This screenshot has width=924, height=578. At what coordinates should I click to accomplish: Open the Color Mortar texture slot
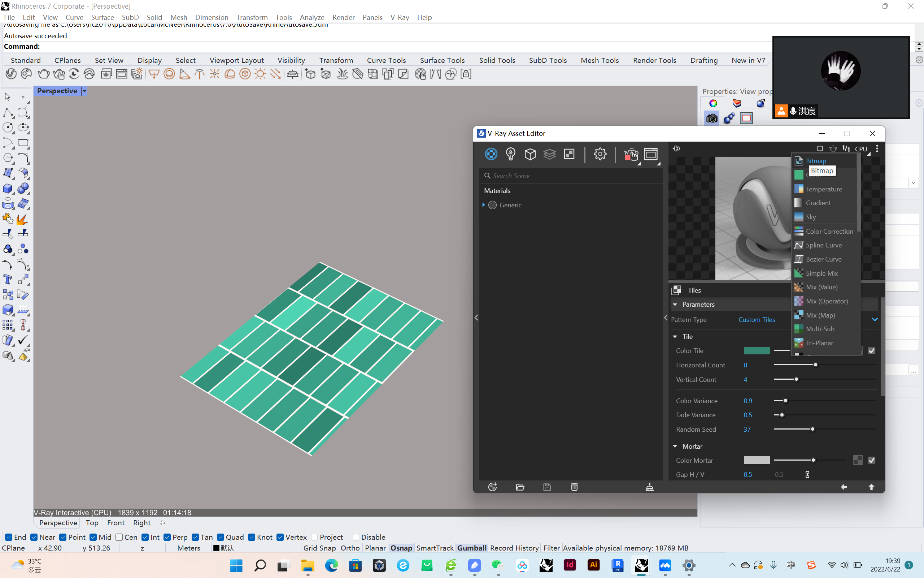[857, 460]
